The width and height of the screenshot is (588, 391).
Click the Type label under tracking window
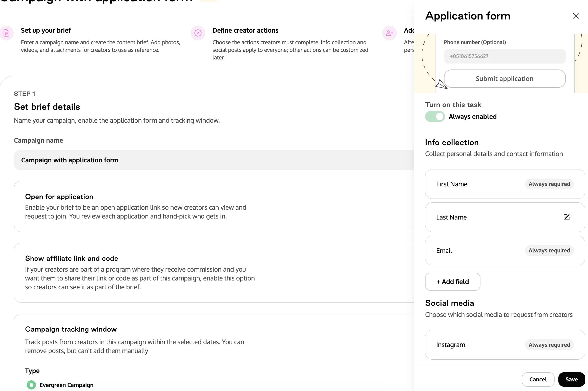click(x=32, y=371)
